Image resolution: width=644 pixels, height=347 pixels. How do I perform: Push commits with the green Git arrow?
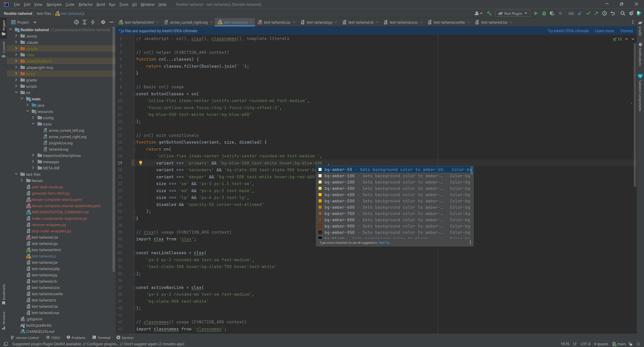[596, 13]
